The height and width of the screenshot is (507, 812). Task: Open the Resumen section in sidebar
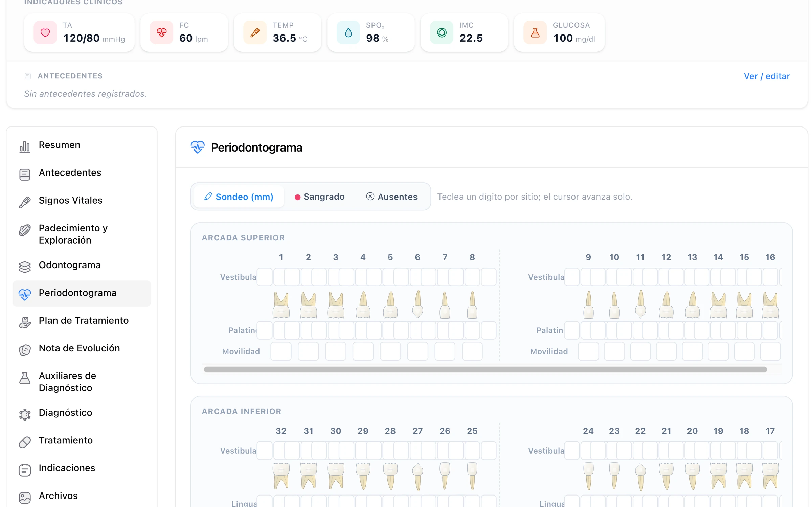(82, 145)
